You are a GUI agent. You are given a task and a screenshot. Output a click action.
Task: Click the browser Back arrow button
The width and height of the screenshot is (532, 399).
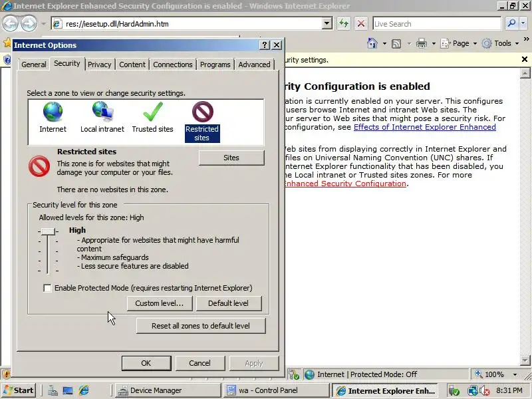(10, 24)
